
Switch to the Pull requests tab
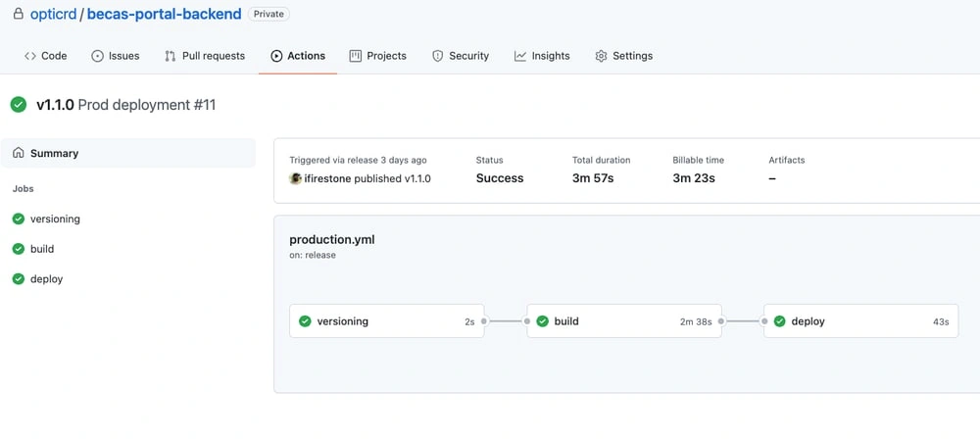205,56
